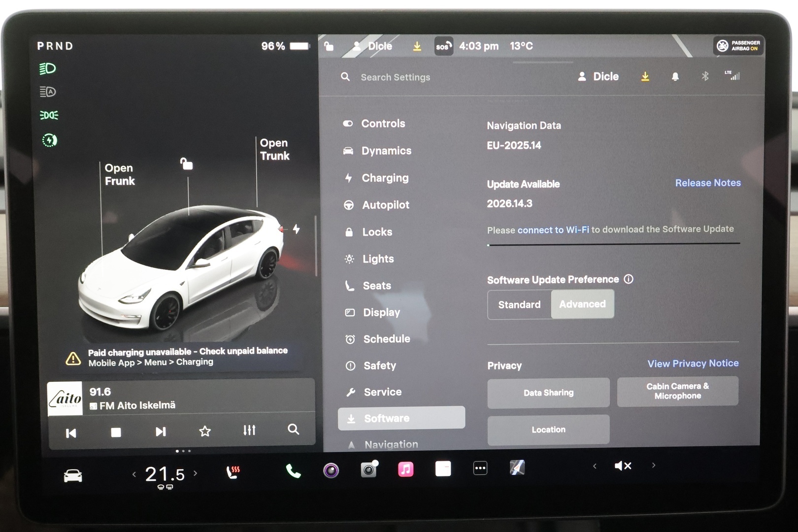The height and width of the screenshot is (532, 798).
Task: Open Bluetooth settings icon
Action: 705,76
